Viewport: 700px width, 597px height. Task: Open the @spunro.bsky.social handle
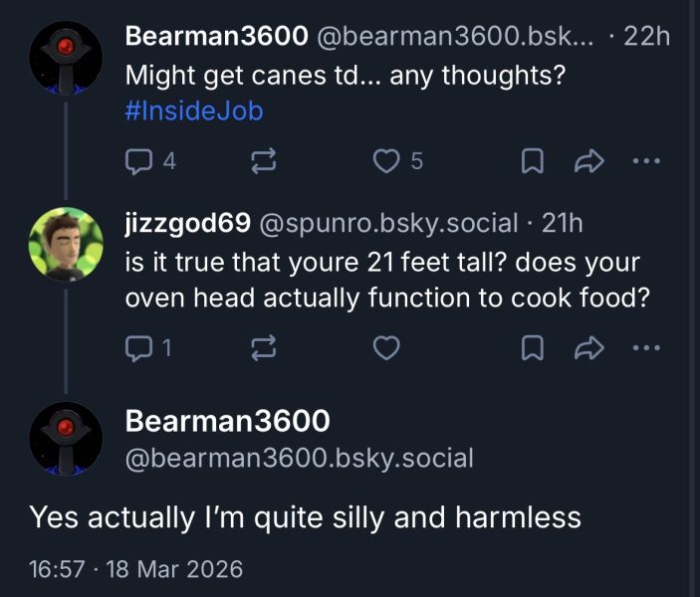tap(388, 223)
